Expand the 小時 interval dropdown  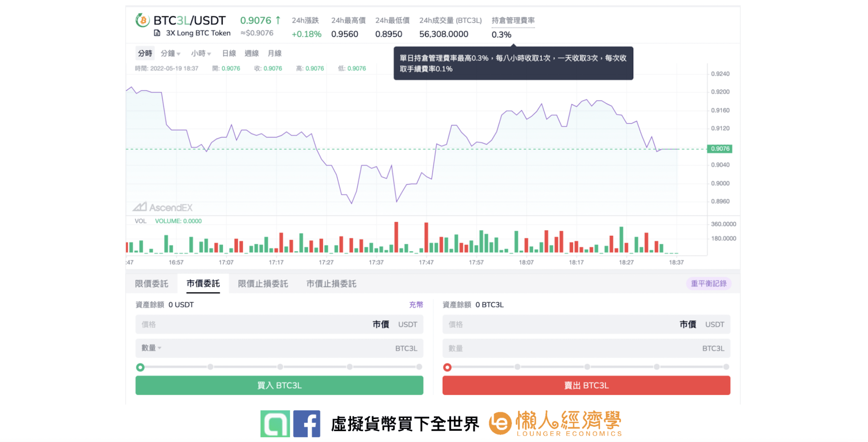click(x=201, y=53)
